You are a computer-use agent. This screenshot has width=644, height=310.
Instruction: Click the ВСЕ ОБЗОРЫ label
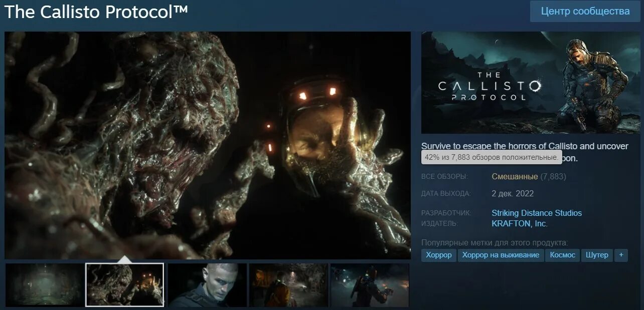coord(444,177)
